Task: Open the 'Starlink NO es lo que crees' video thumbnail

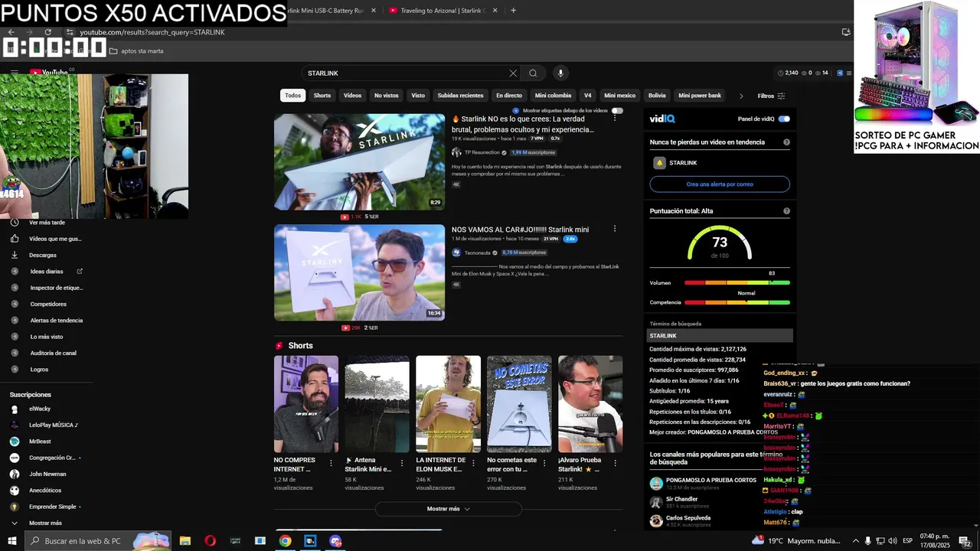Action: tap(359, 161)
